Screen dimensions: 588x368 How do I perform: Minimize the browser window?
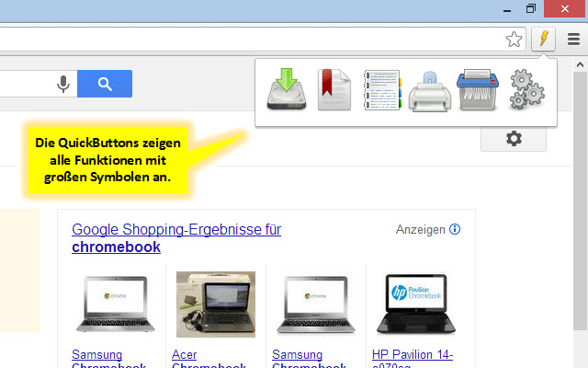507,9
